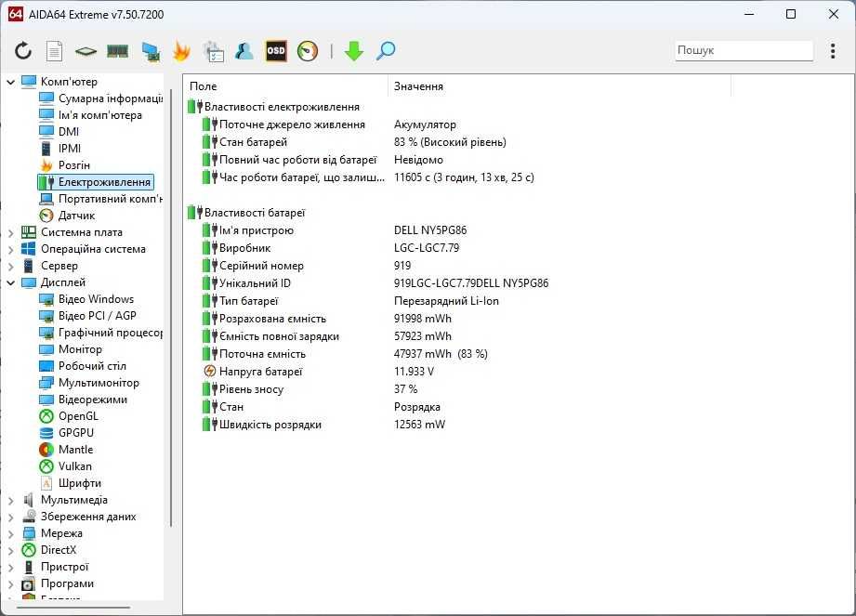Click the tree panel horizontal scrollbar

tap(73, 608)
